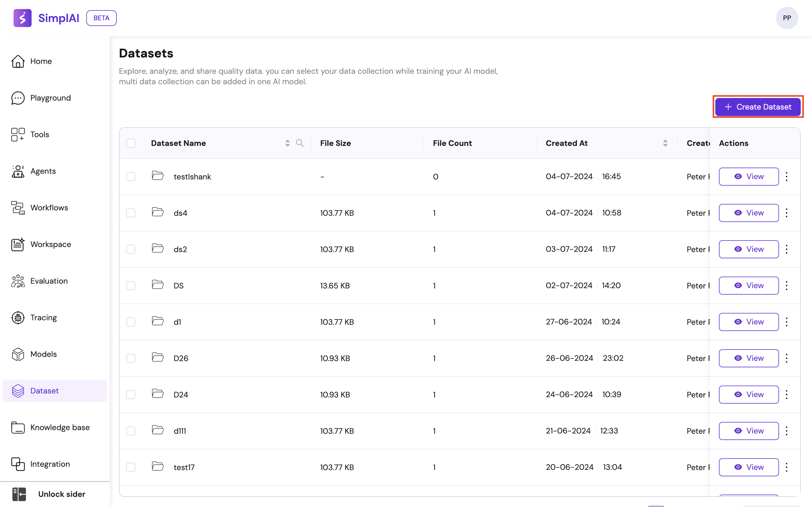The height and width of the screenshot is (507, 812).
Task: Open the Knowledge base section
Action: 60,428
